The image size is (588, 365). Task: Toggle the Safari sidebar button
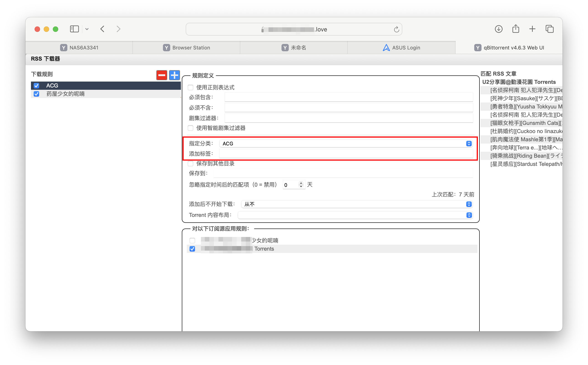click(x=74, y=29)
